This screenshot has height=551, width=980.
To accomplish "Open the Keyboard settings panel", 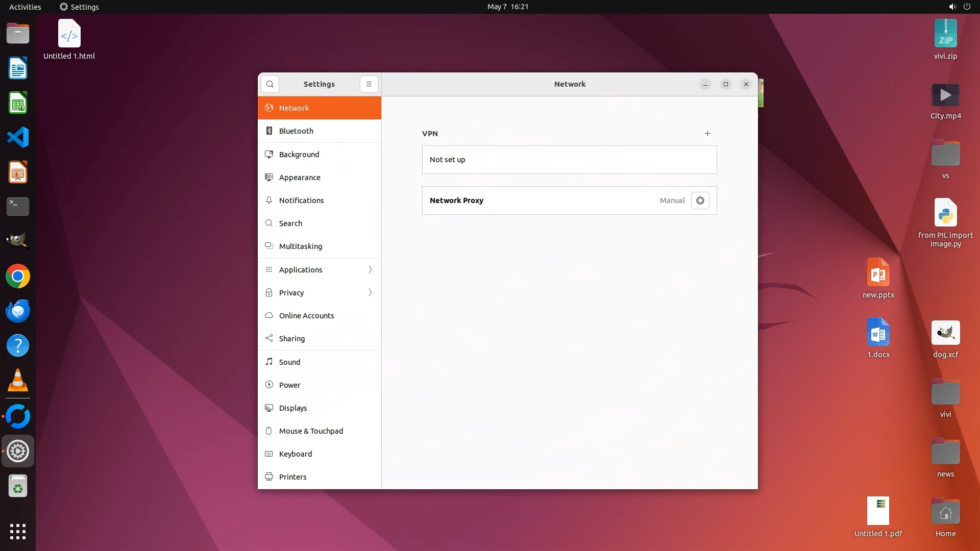I will pos(295,454).
